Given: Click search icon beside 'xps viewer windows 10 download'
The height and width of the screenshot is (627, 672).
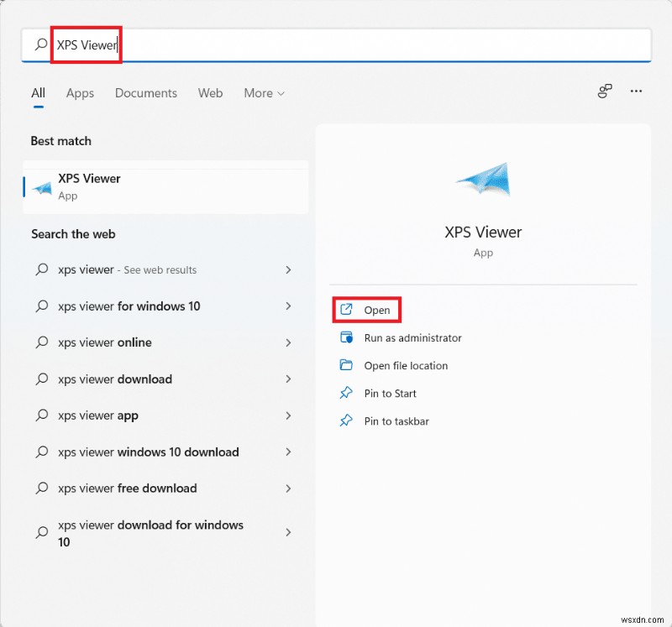Looking at the screenshot, I should [41, 452].
